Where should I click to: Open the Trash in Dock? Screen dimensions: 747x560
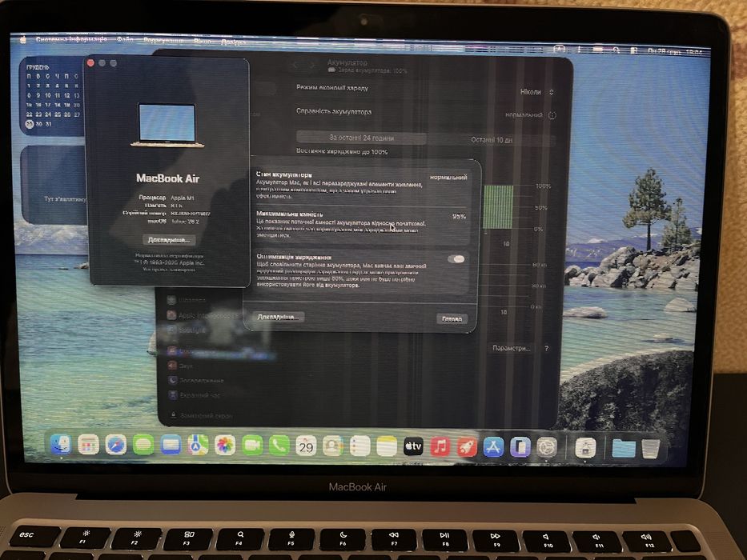650,449
